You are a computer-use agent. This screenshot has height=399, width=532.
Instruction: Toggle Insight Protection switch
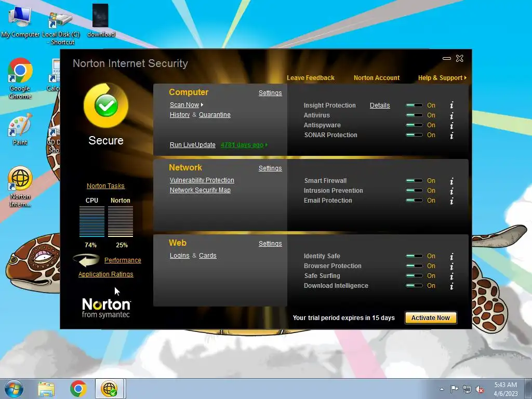(x=414, y=105)
